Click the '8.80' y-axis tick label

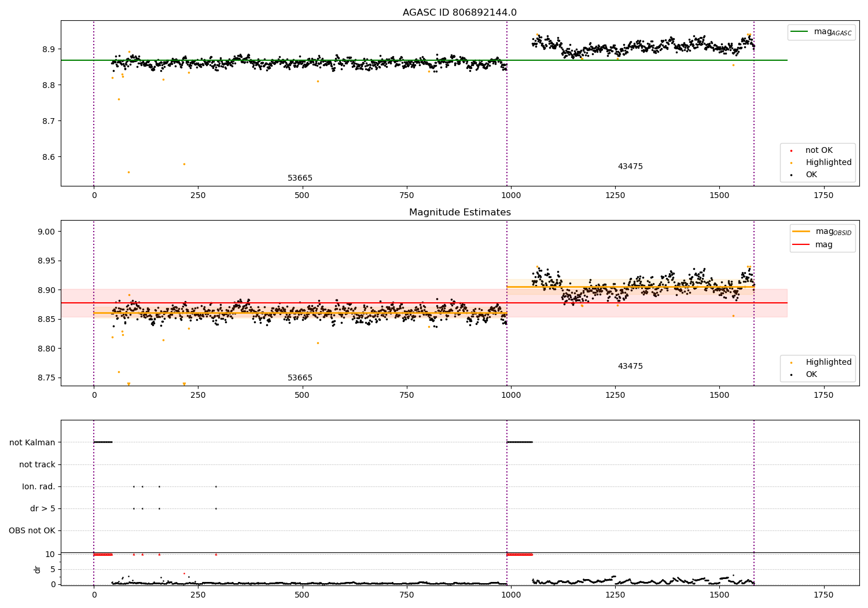(x=47, y=349)
